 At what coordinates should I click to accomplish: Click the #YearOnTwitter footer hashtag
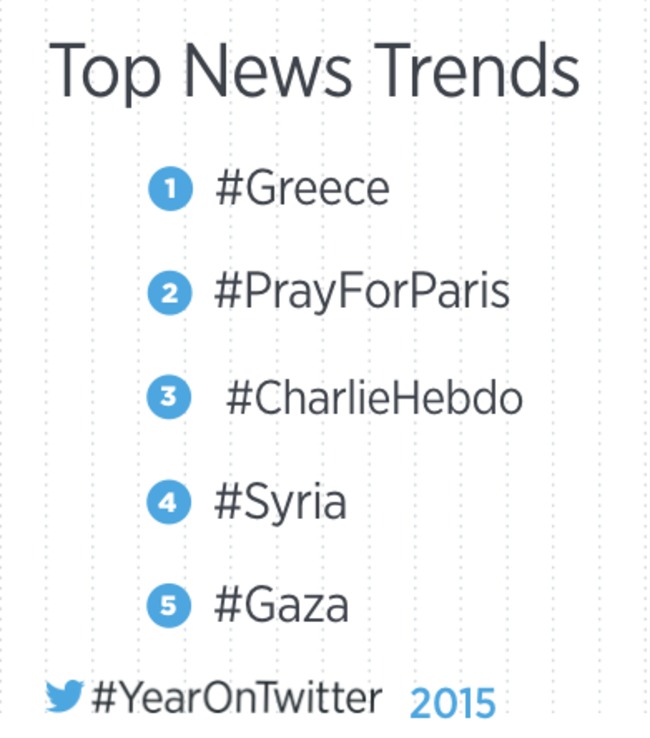pos(237,698)
